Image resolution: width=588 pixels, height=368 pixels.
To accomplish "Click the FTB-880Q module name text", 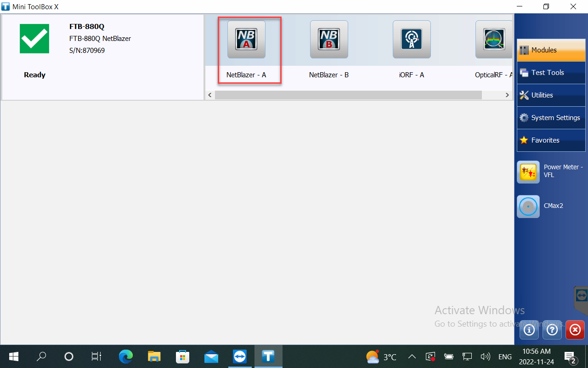I will point(87,27).
